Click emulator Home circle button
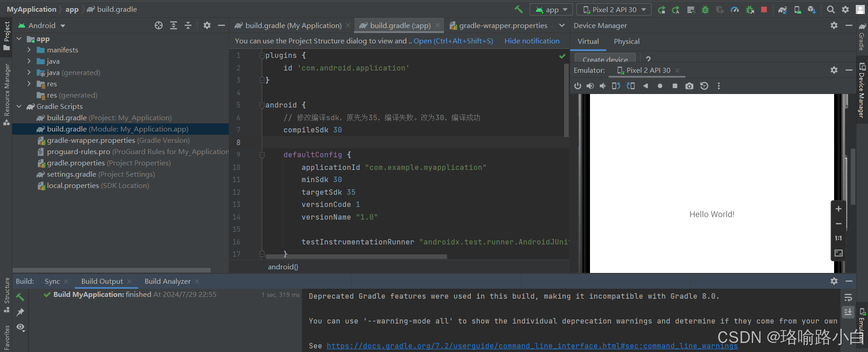Screen dimensions: 868x352 [x=660, y=86]
